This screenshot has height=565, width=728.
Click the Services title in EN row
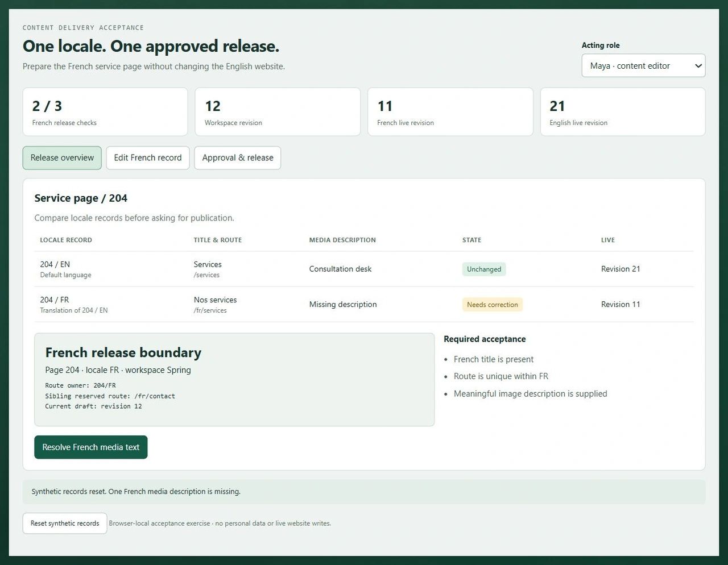208,264
